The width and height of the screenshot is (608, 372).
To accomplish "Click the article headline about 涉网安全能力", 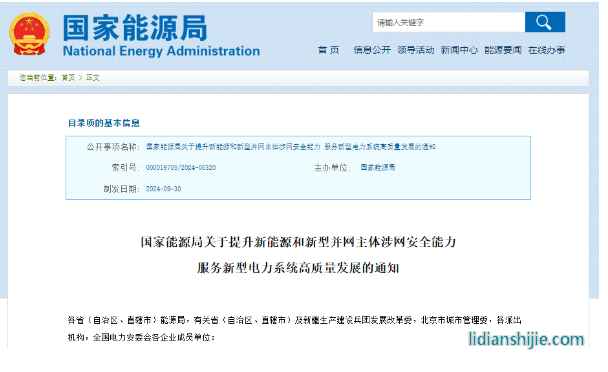I will tap(298, 255).
